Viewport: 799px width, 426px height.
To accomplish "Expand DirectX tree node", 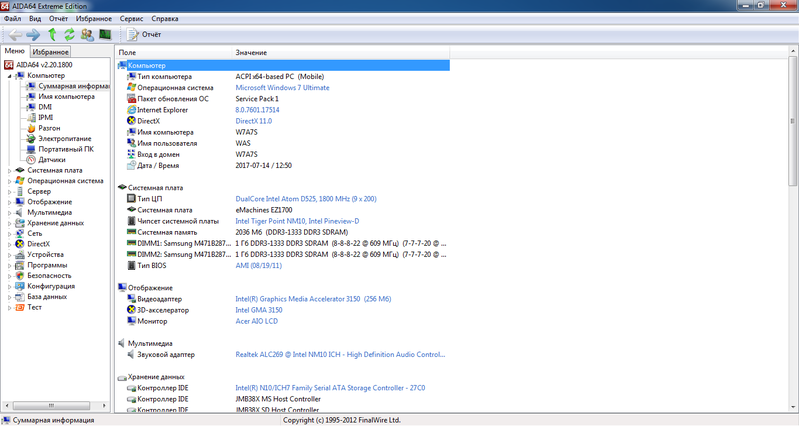I will 9,245.
